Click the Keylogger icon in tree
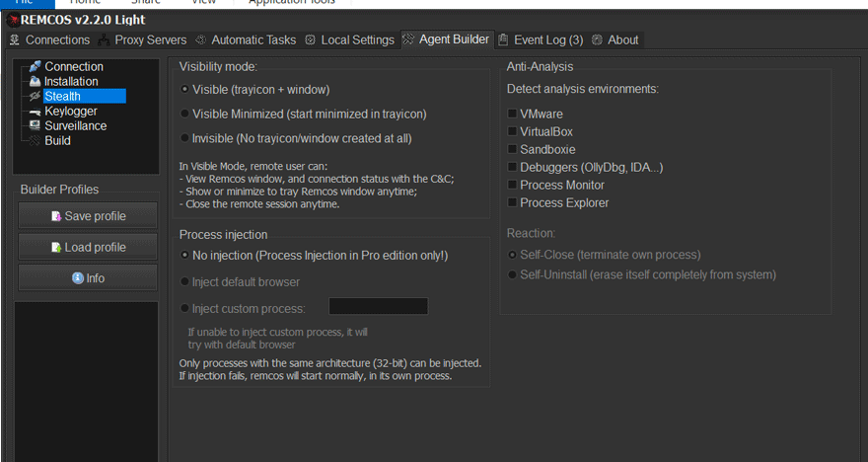Viewport: 868px width, 462px height. 35,112
